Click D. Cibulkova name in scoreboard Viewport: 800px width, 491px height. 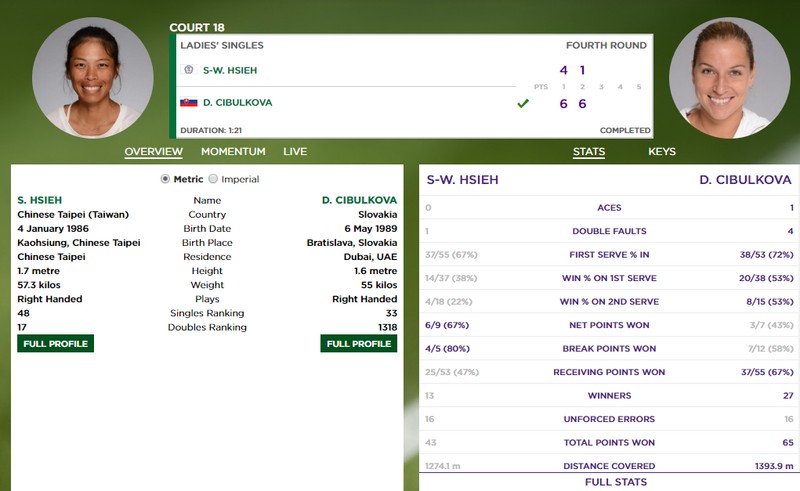point(238,103)
